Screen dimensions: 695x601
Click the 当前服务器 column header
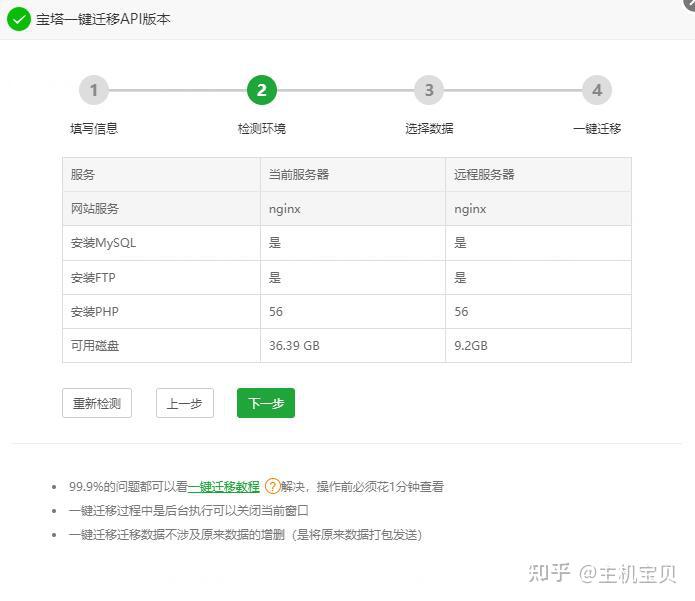(299, 174)
